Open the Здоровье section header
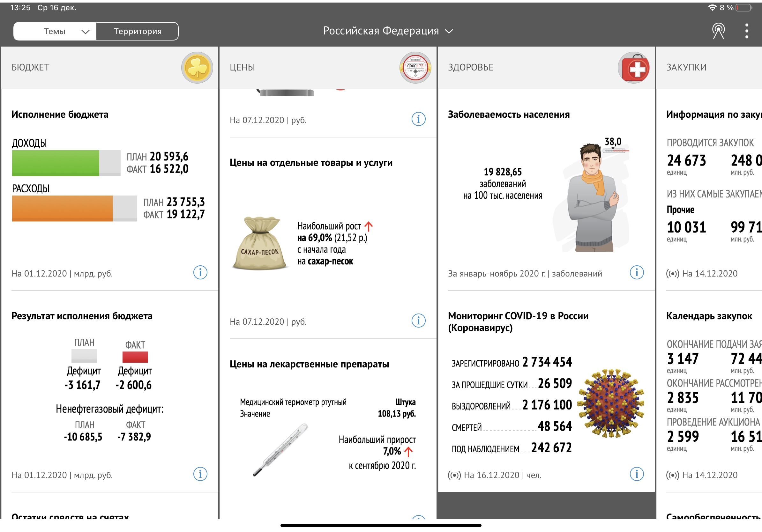 point(470,67)
